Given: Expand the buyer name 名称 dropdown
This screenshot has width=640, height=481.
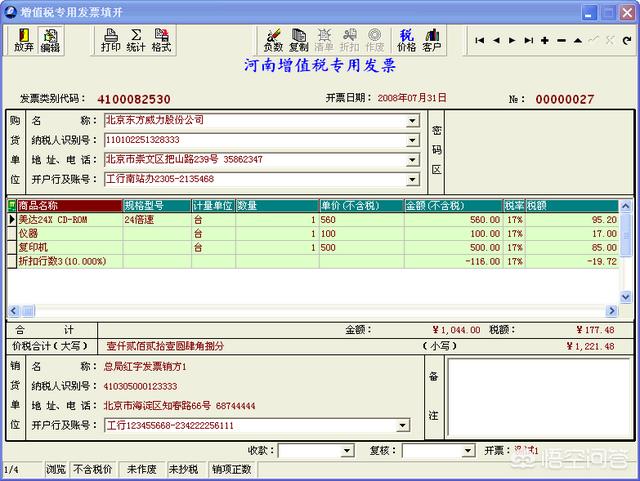Looking at the screenshot, I should point(412,120).
